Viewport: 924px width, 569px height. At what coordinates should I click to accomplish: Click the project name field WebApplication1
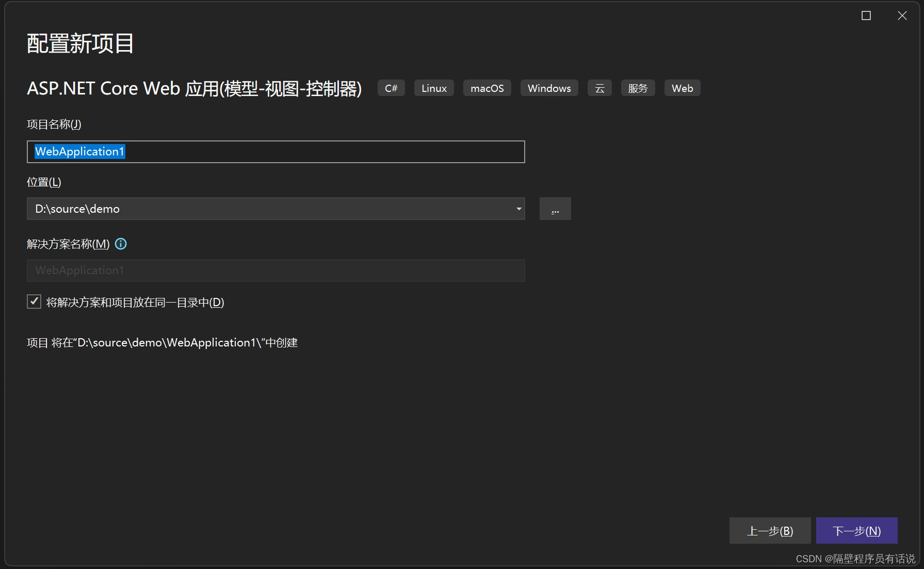coord(276,152)
